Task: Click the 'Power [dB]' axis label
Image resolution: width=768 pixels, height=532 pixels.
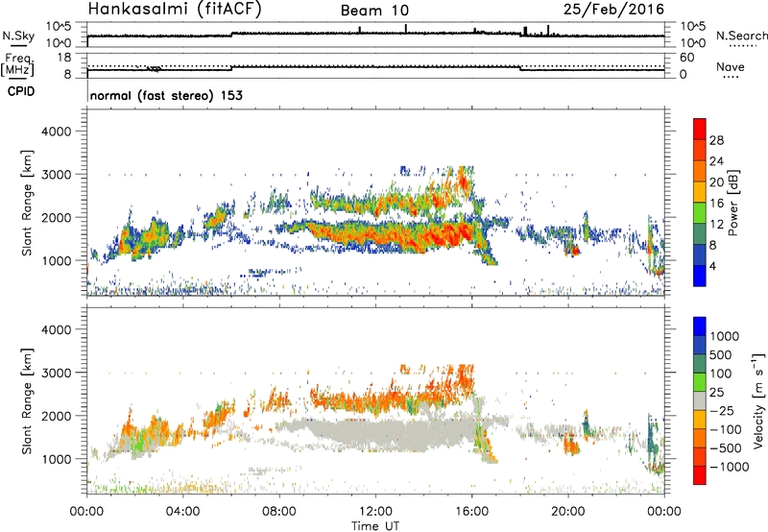Action: point(733,203)
